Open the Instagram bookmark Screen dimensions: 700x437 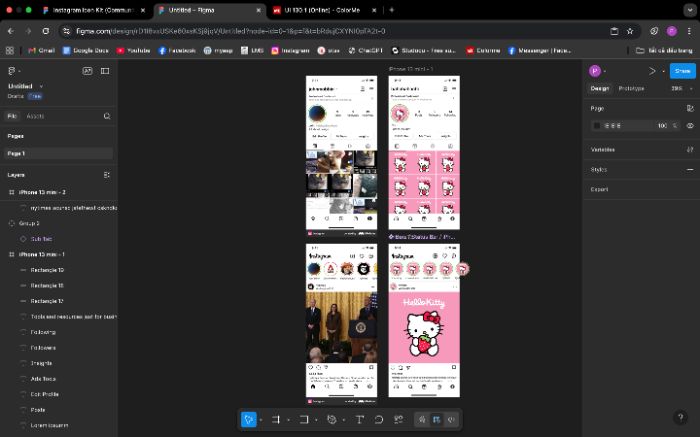290,51
